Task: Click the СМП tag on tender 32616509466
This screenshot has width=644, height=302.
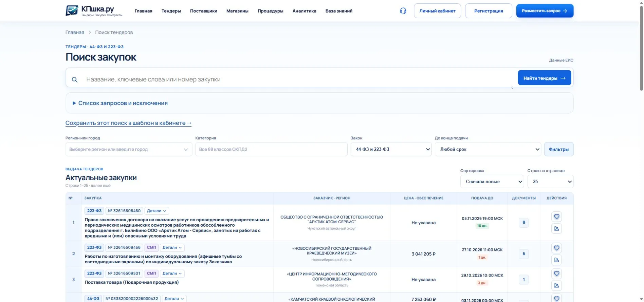Action: [151, 247]
